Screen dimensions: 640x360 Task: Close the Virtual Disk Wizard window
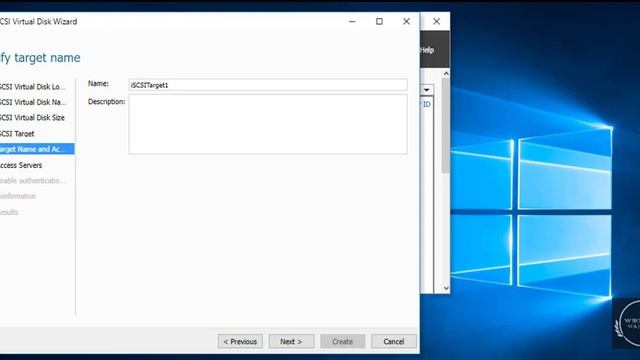406,22
